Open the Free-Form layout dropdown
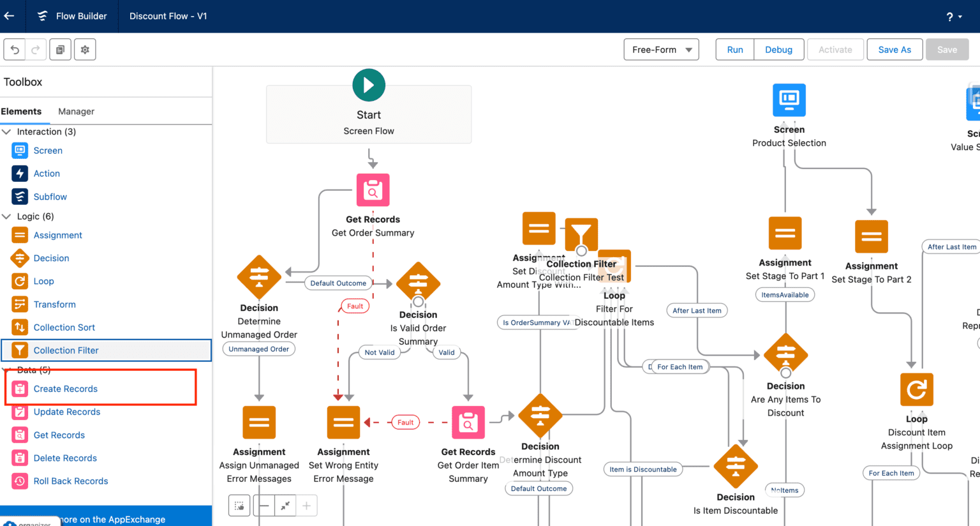 pyautogui.click(x=661, y=50)
